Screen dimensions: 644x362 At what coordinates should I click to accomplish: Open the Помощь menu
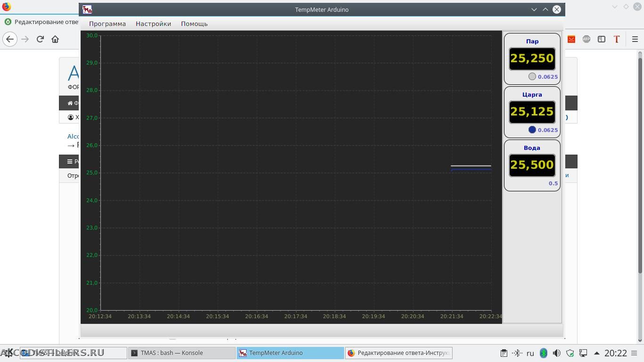pos(194,24)
